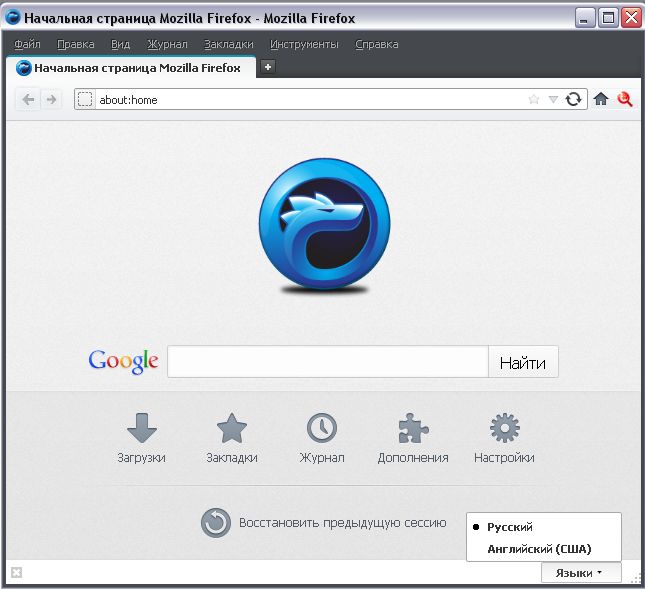Select the Начальная страница Mozilla Firefox tab
This screenshot has width=645, height=590.
coord(131,67)
